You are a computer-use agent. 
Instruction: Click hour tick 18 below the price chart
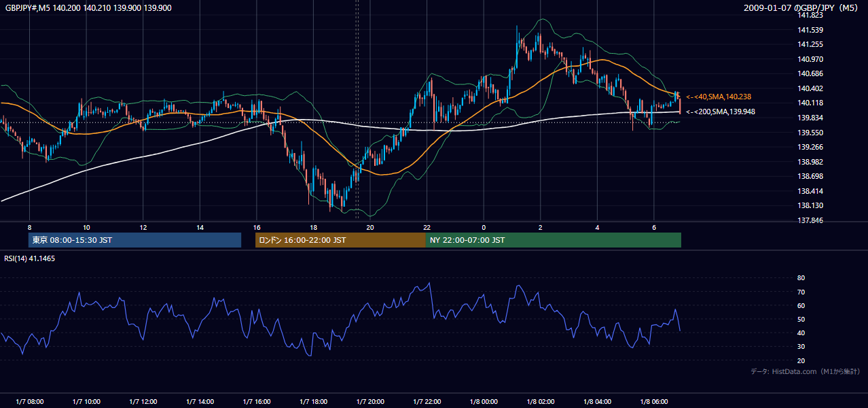point(313,227)
